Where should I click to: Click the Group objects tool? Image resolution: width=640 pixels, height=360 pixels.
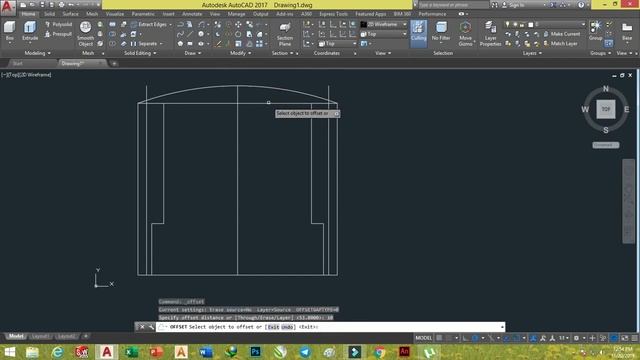[x=596, y=31]
